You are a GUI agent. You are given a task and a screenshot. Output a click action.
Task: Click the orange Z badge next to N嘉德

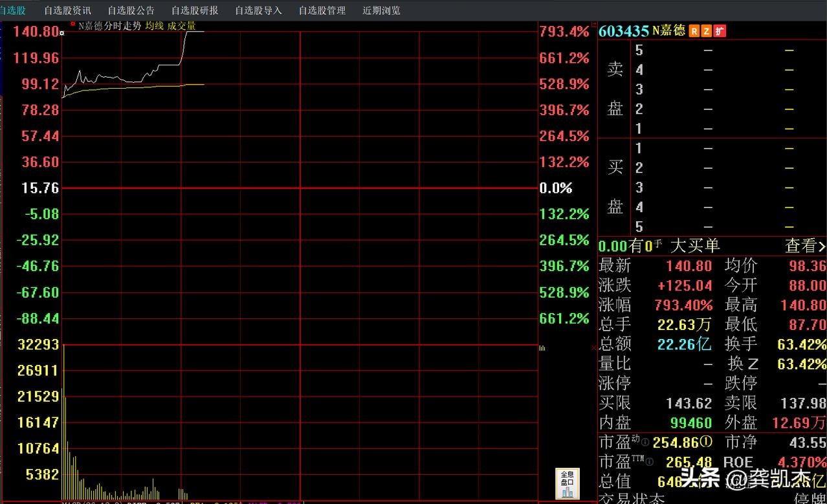707,31
